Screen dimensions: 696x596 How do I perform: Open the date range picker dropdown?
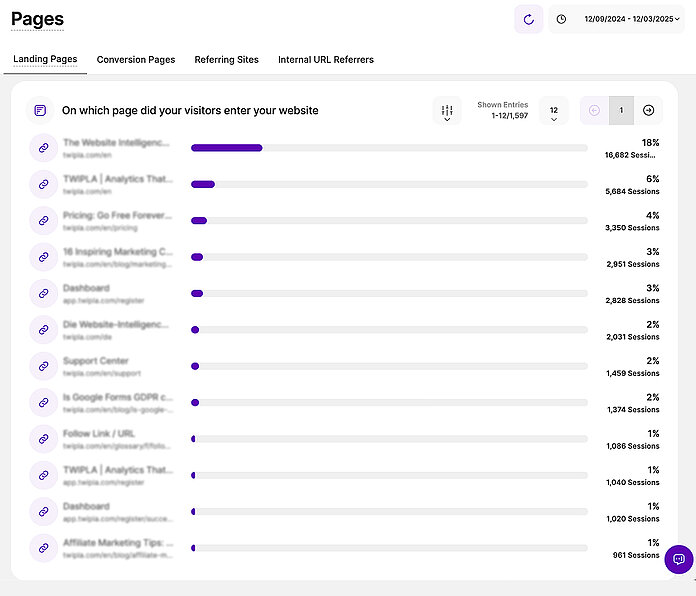[618, 19]
